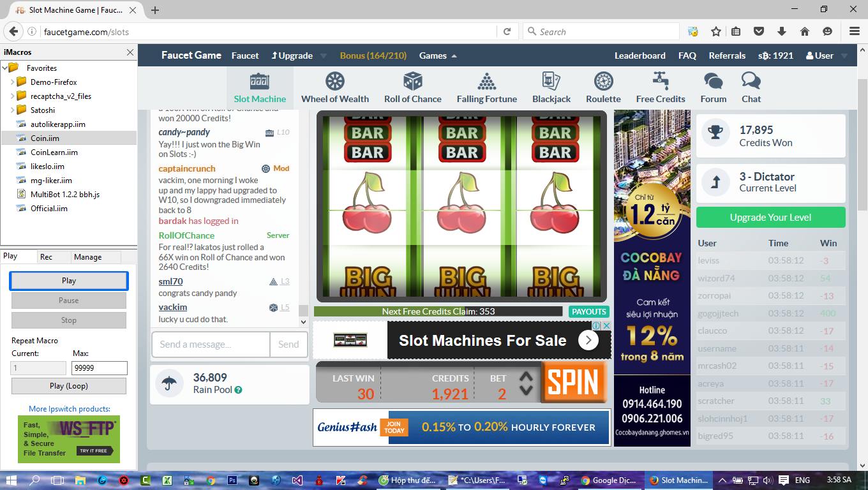This screenshot has height=490, width=868.
Task: Select the autolikerapp.iim macro
Action: coord(58,124)
